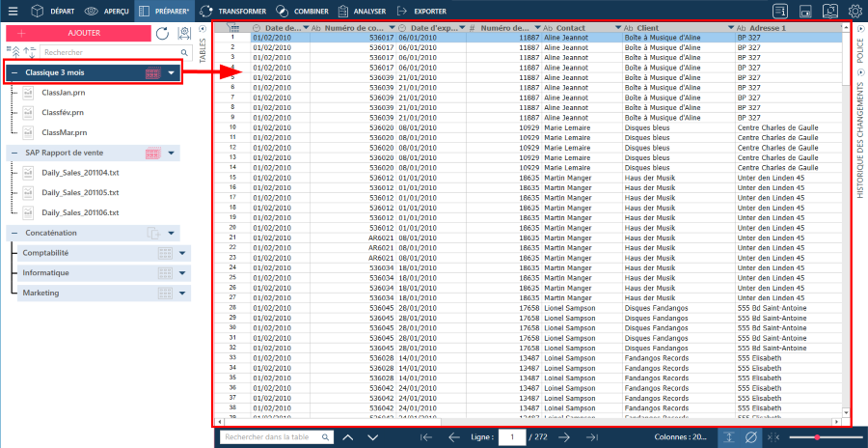Open the settings gear icon

tap(855, 11)
